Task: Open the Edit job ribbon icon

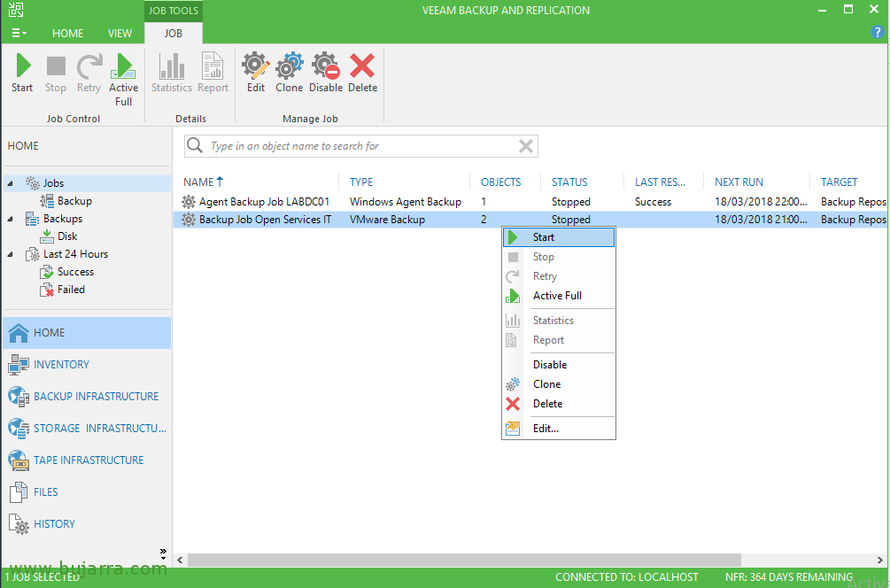Action: click(x=256, y=73)
